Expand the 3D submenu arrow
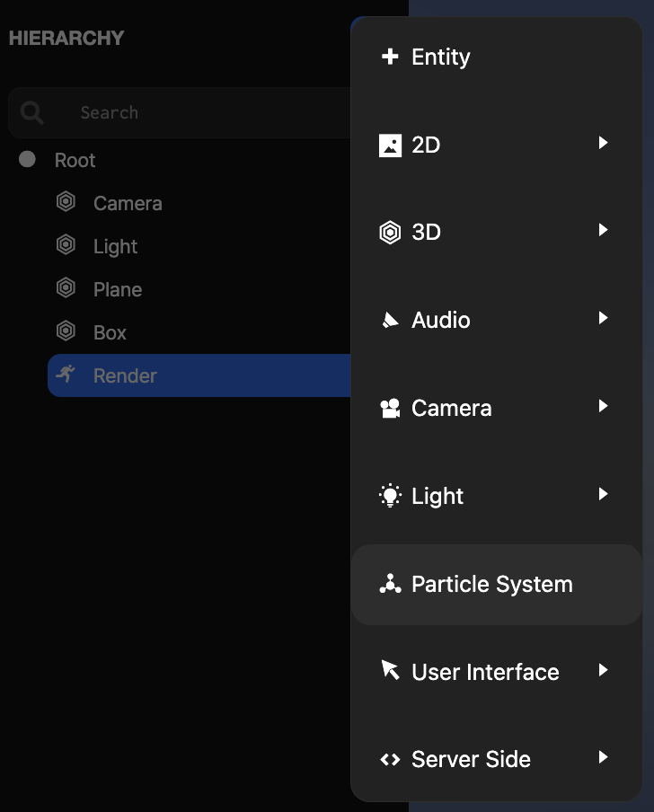The width and height of the screenshot is (654, 812). [602, 232]
